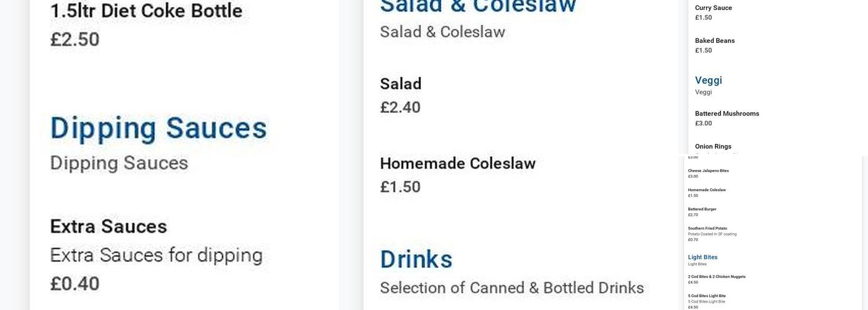Viewport: 868px width, 310px height.
Task: Pick Homemade Coleslaw below Cheese Jalapeno Bites
Action: point(706,190)
